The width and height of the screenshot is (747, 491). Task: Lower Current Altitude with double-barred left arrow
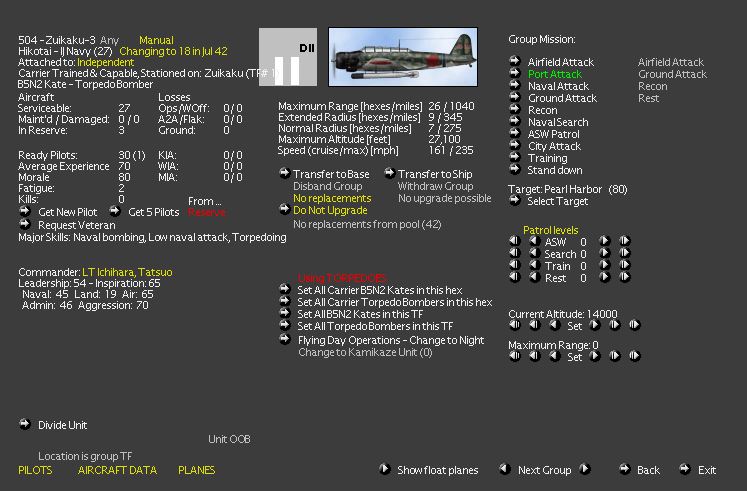pyautogui.click(x=515, y=325)
